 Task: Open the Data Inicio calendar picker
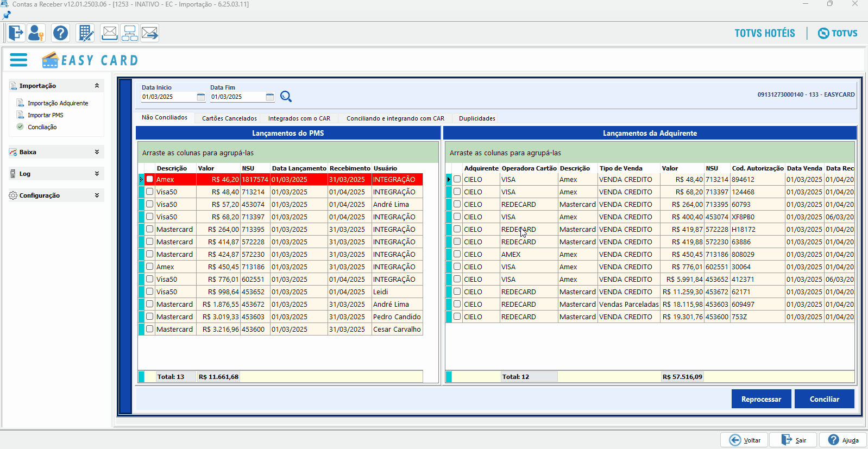201,97
